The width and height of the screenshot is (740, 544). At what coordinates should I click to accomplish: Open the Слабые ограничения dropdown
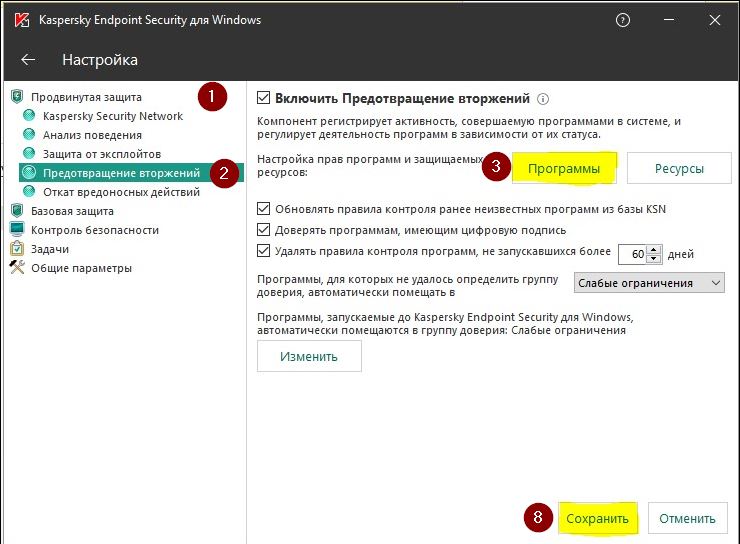649,283
